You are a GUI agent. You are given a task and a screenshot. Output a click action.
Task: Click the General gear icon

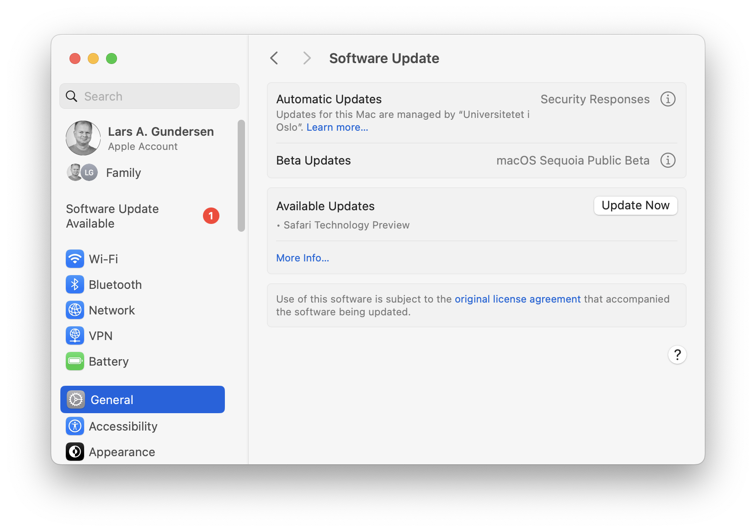(x=76, y=399)
